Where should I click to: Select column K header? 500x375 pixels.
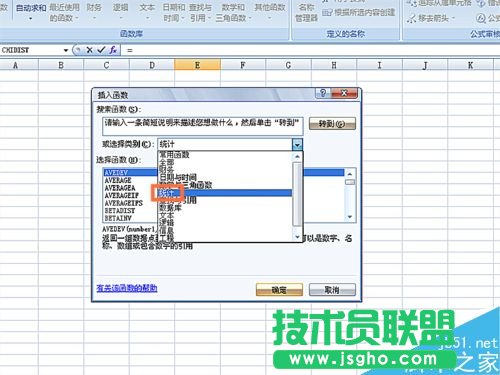tap(470, 65)
